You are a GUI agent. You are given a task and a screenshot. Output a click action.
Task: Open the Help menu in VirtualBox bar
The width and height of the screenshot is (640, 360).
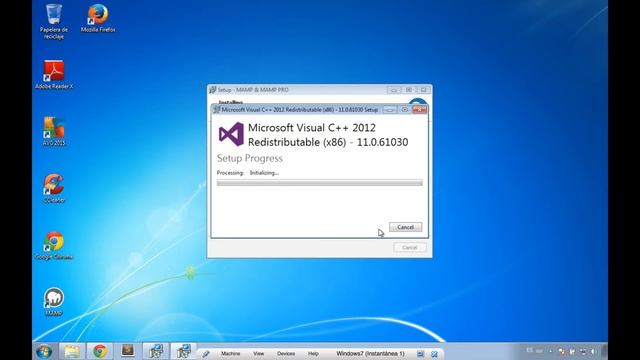[313, 353]
